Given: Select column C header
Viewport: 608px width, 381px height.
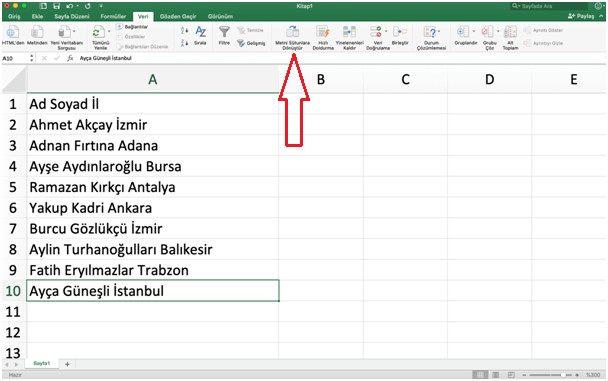Looking at the screenshot, I should pos(405,79).
